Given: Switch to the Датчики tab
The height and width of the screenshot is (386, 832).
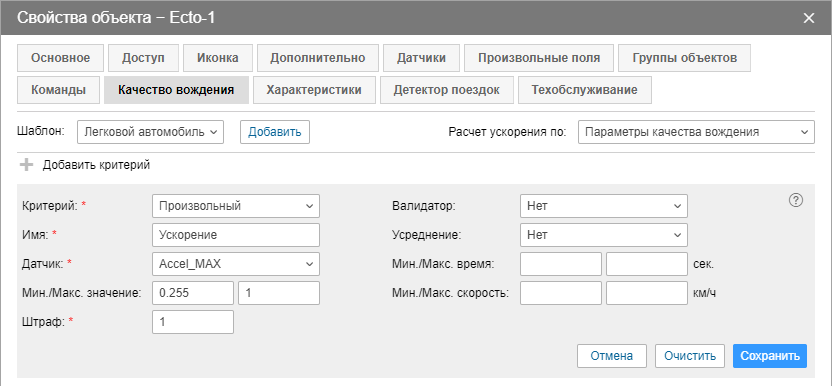Looking at the screenshot, I should (x=421, y=58).
